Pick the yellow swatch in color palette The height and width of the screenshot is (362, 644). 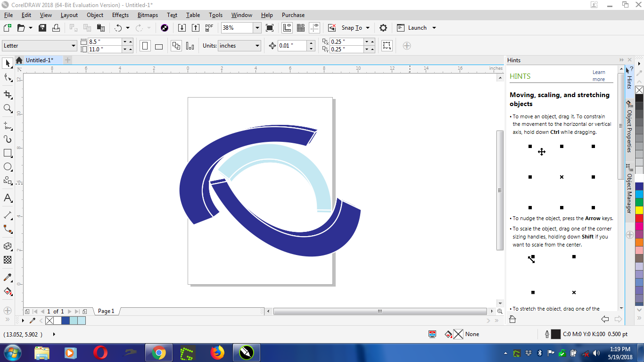(x=639, y=210)
